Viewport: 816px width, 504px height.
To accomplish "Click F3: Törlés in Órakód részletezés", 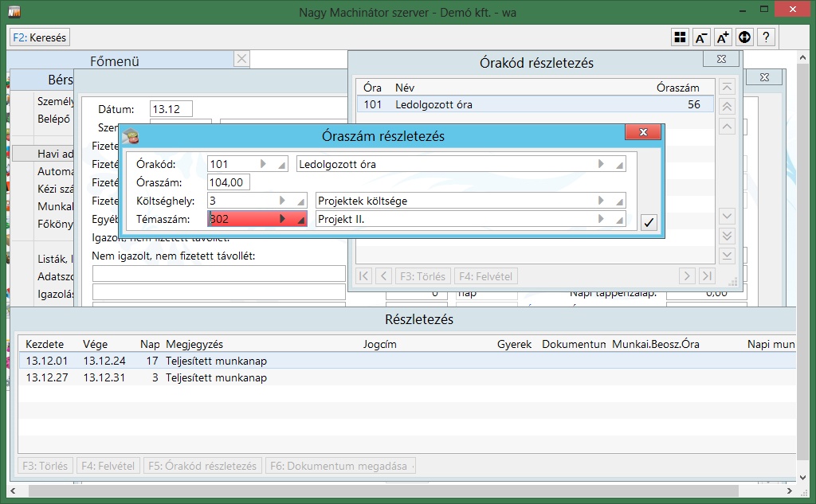I will (x=422, y=276).
